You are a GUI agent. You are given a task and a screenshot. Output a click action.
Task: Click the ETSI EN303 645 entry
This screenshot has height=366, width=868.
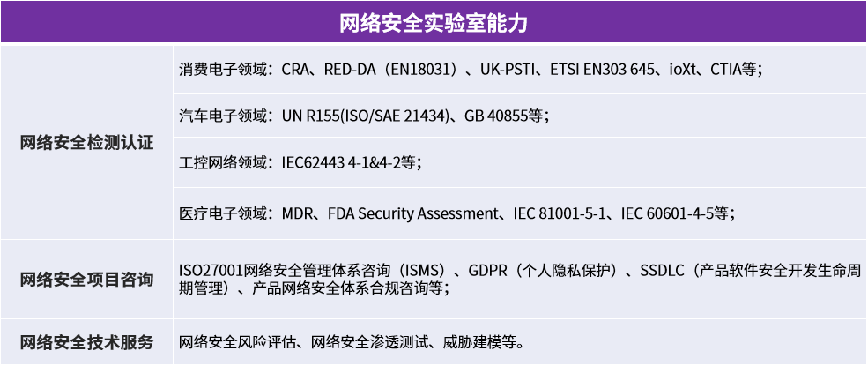(604, 70)
